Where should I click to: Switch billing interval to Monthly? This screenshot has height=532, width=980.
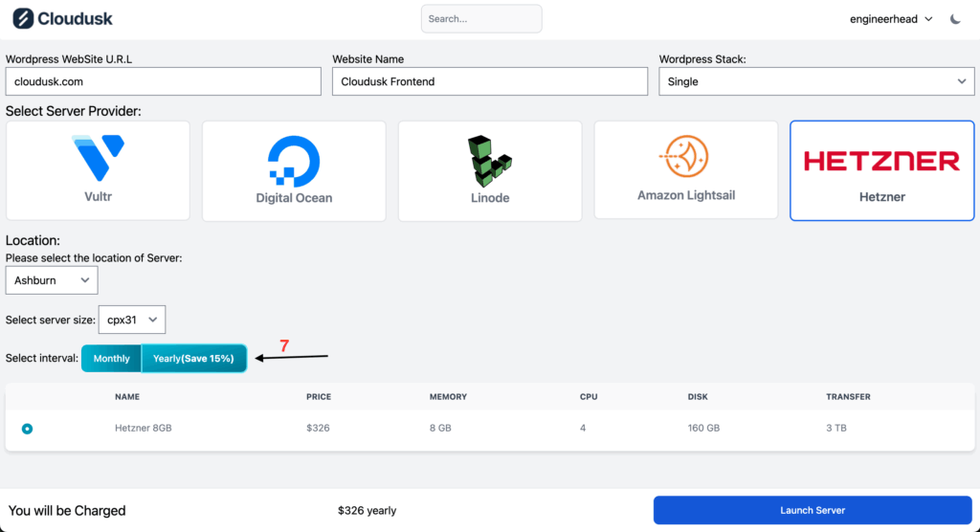(x=112, y=359)
